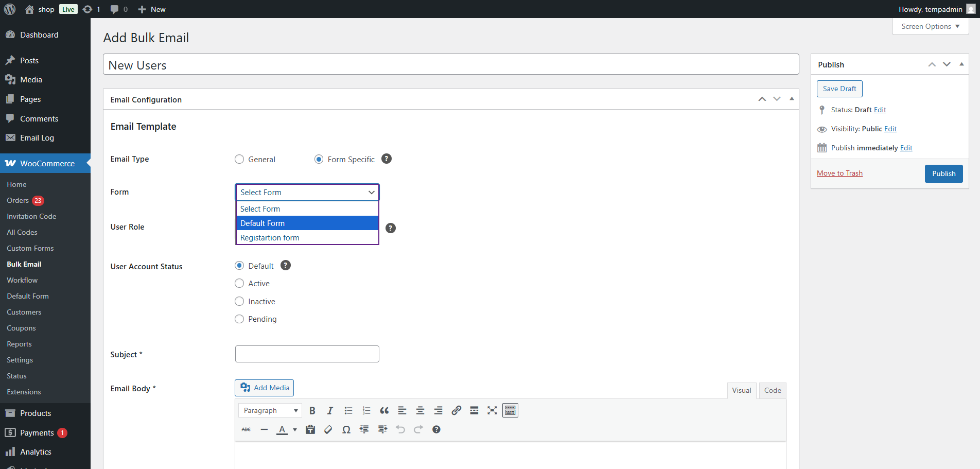Click the Subject input field
Image resolution: width=980 pixels, height=469 pixels.
(307, 354)
